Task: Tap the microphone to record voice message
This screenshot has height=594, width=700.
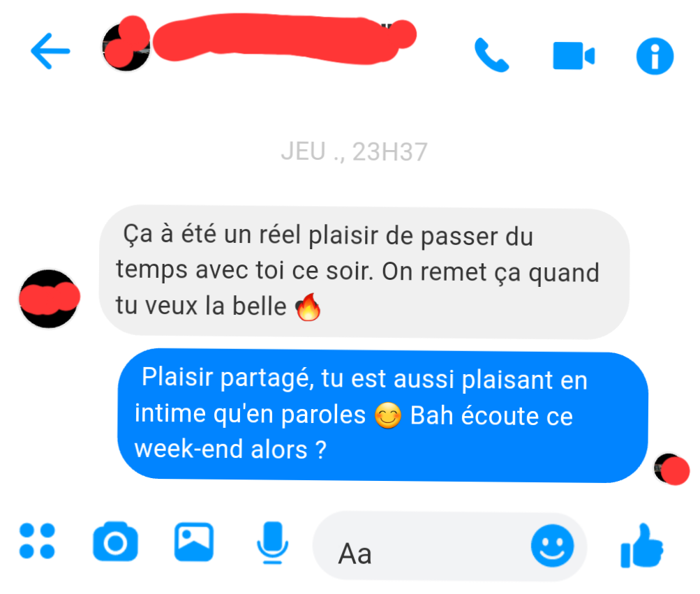Action: point(272,542)
